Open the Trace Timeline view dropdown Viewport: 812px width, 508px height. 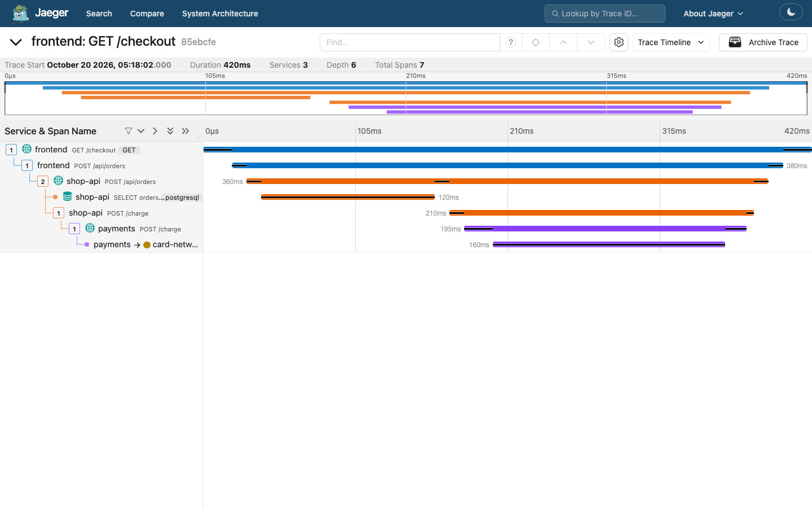[x=671, y=42]
